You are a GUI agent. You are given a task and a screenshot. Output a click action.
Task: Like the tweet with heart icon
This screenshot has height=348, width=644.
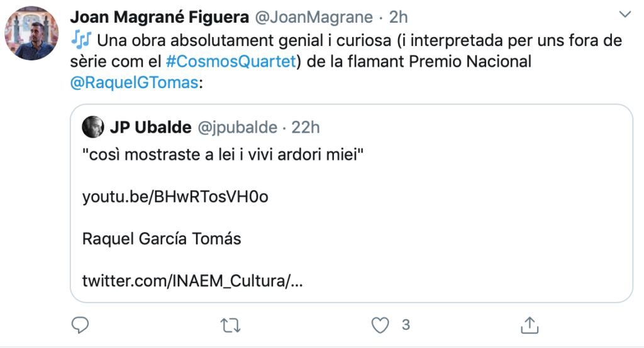pyautogui.click(x=379, y=325)
